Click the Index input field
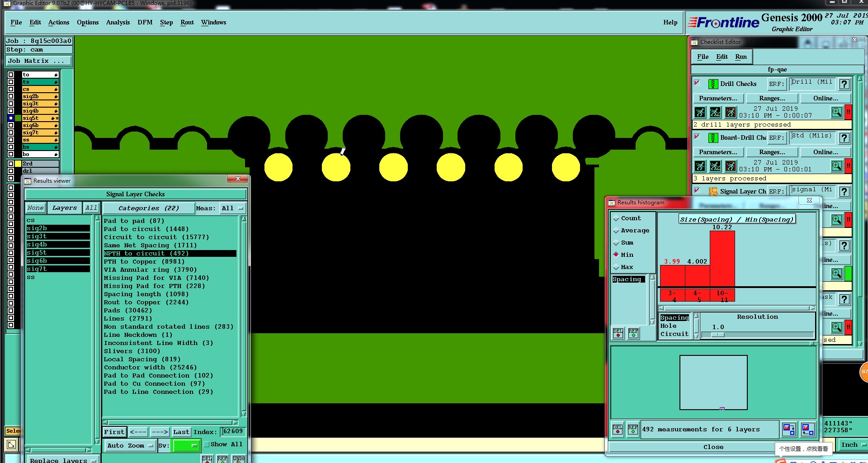Viewport: 868px width, 463px height. click(x=233, y=432)
